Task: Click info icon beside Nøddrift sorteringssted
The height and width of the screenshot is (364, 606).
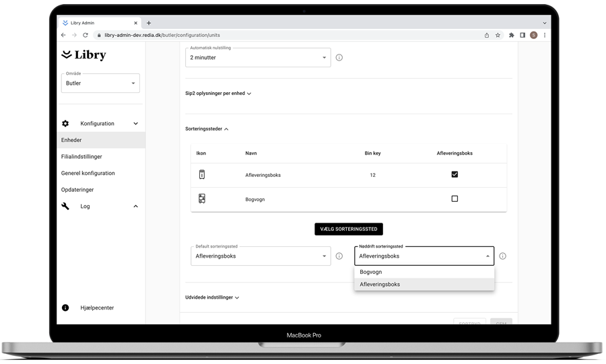Action: (x=502, y=256)
